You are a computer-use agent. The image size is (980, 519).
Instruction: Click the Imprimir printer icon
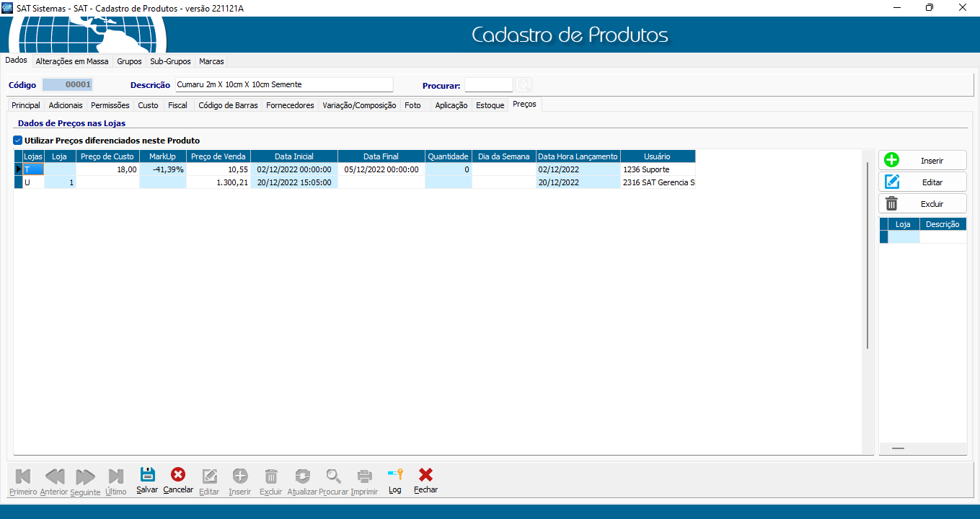(x=364, y=476)
